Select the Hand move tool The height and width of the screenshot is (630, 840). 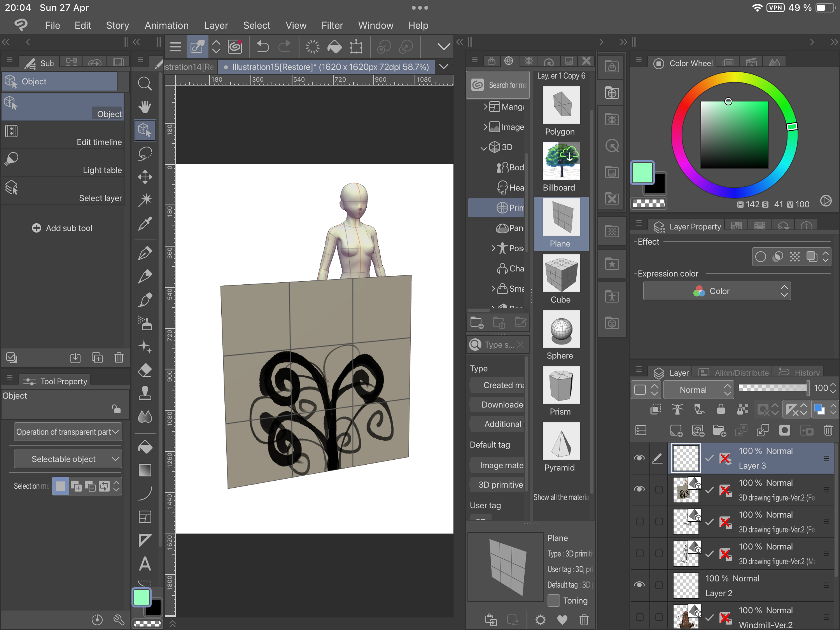pos(145,107)
